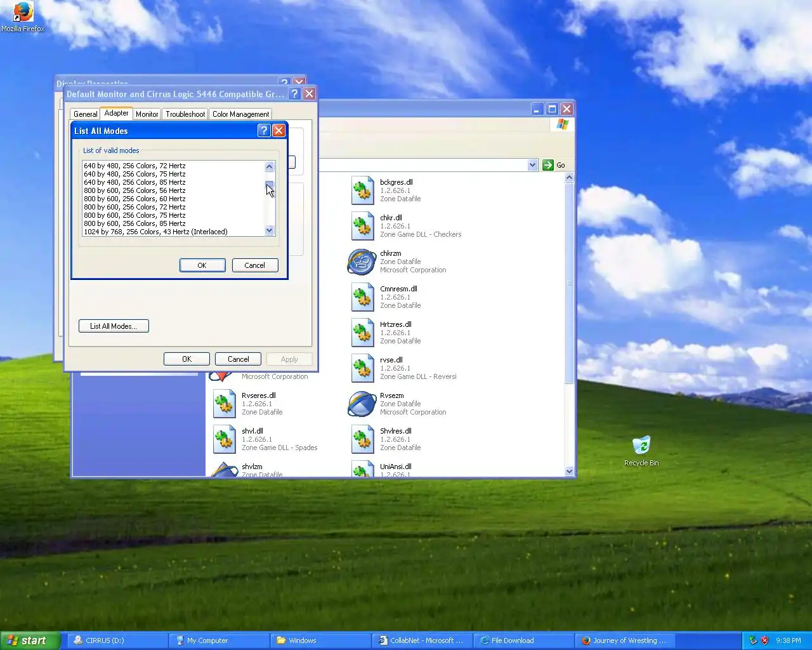Open the Mozilla Firefox desktop shortcut
The image size is (812, 650).
23,17
